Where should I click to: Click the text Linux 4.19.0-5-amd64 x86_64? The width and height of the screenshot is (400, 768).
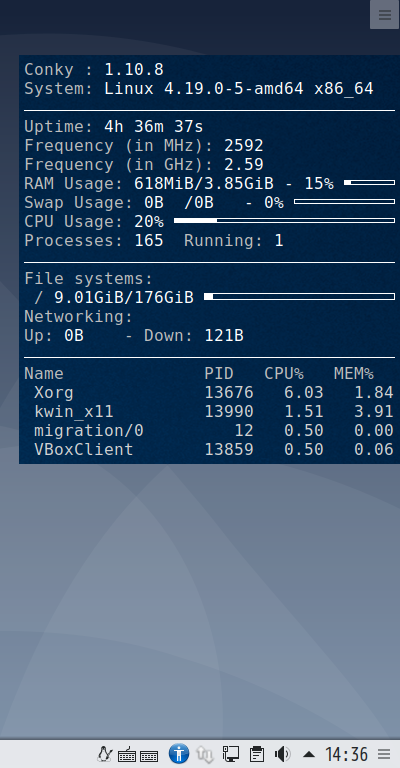tap(239, 89)
